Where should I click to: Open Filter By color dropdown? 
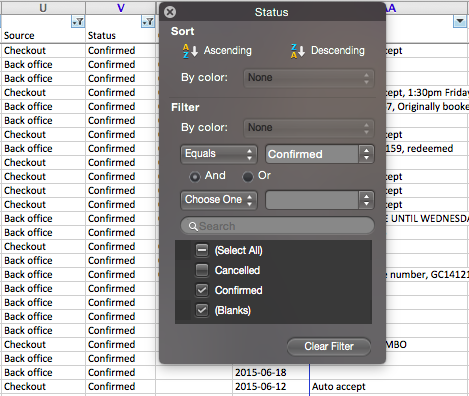[x=309, y=128]
